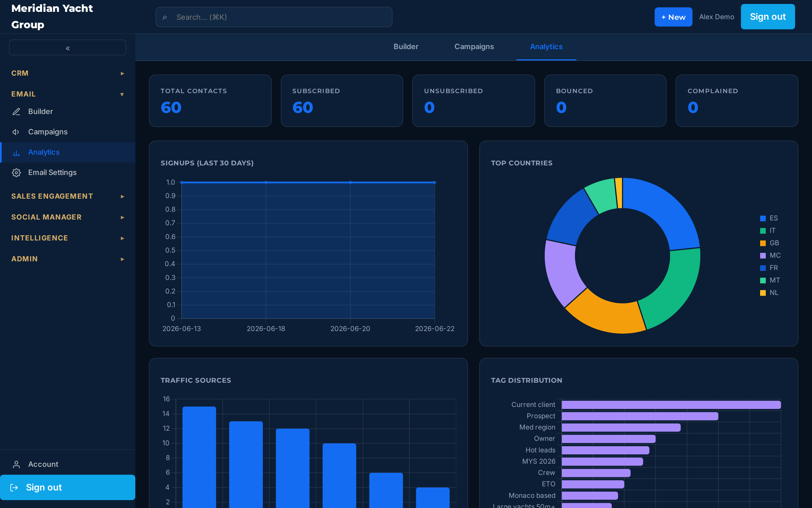Toggle the NL legend swatch
Image resolution: width=812 pixels, height=508 pixels.
tap(763, 293)
